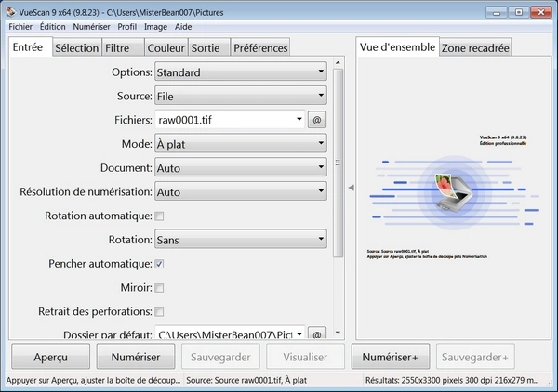Image resolution: width=558 pixels, height=392 pixels.
Task: Switch to Zone recadrée tab
Action: coord(474,47)
